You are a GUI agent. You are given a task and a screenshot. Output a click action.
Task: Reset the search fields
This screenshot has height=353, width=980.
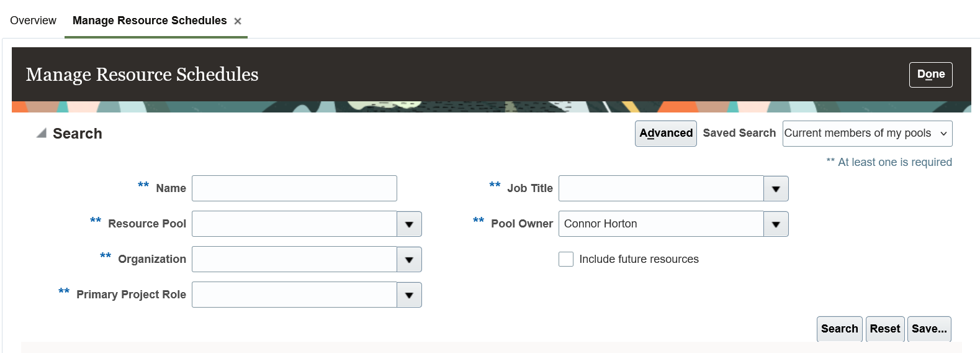pyautogui.click(x=884, y=329)
